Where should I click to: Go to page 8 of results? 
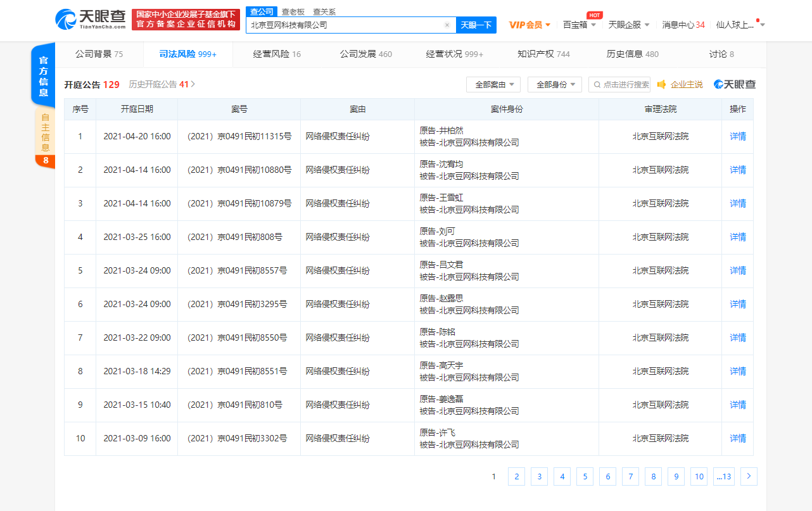pos(653,476)
